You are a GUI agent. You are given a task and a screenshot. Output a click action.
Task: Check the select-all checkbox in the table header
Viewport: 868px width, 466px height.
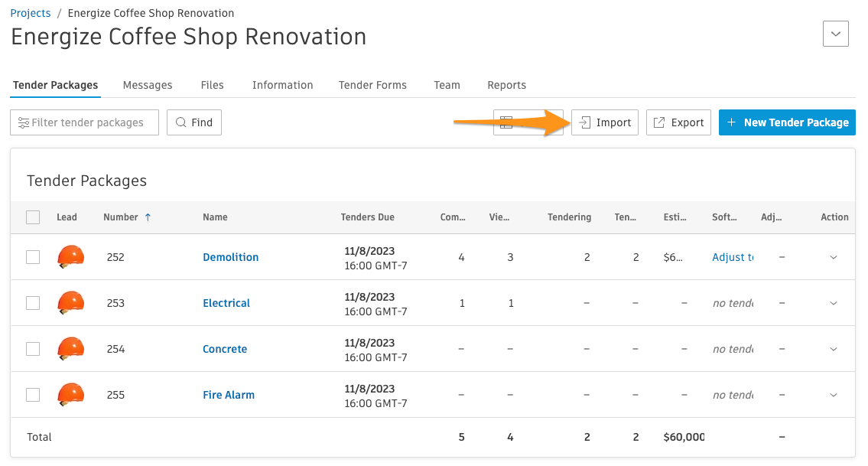tap(33, 217)
